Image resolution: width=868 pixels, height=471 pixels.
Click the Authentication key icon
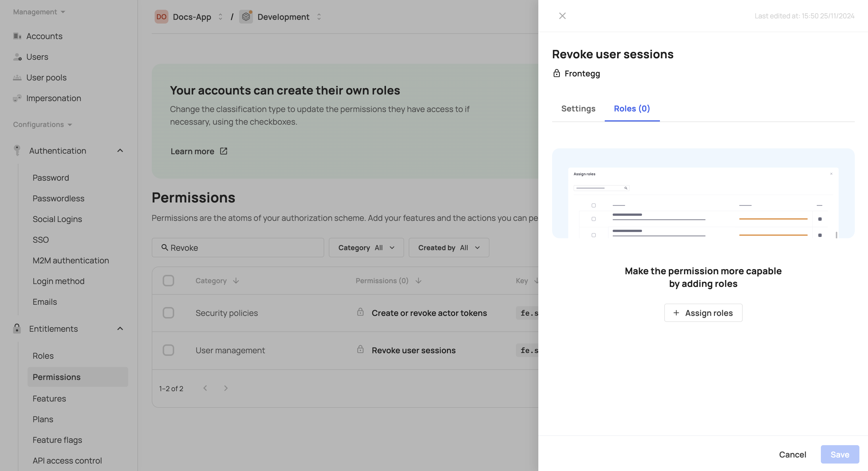click(x=17, y=150)
